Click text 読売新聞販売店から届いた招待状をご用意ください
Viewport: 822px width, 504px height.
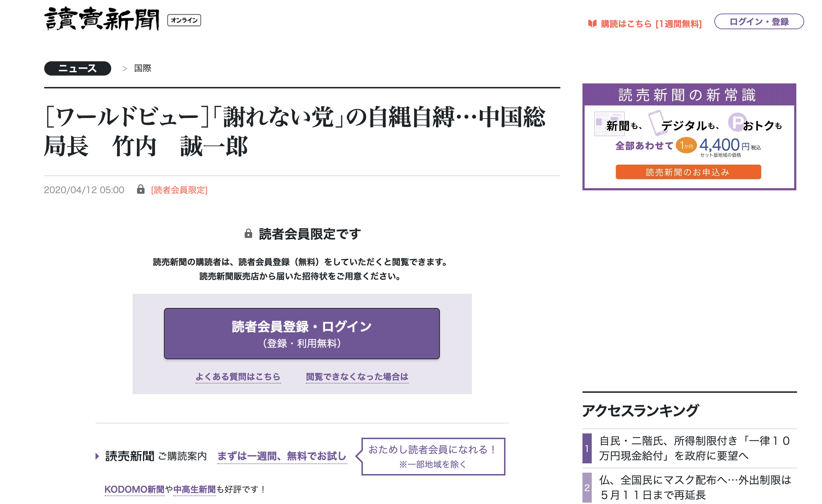(300, 276)
